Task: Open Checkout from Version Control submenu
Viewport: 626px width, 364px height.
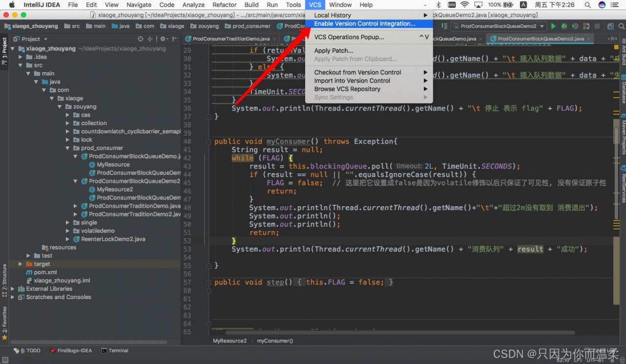Action: pyautogui.click(x=369, y=72)
